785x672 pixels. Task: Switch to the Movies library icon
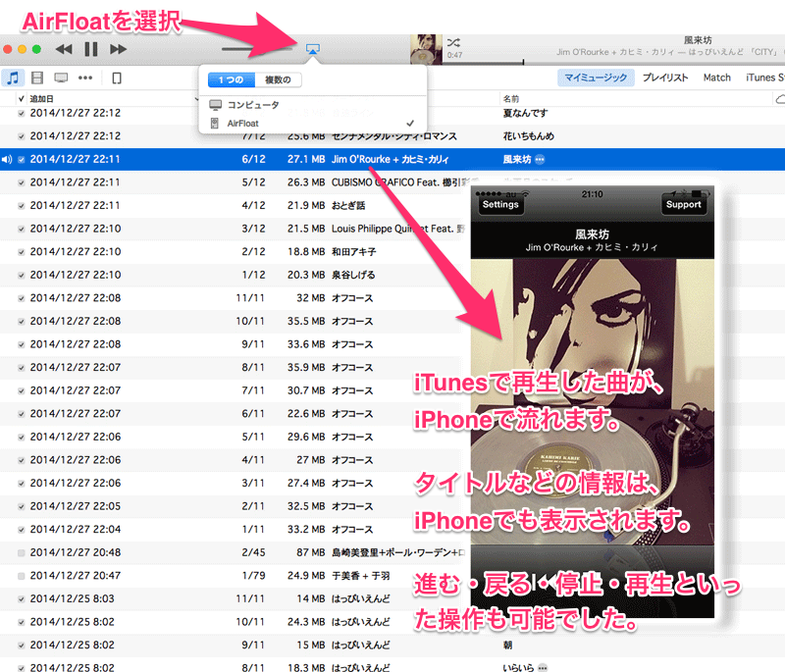37,78
